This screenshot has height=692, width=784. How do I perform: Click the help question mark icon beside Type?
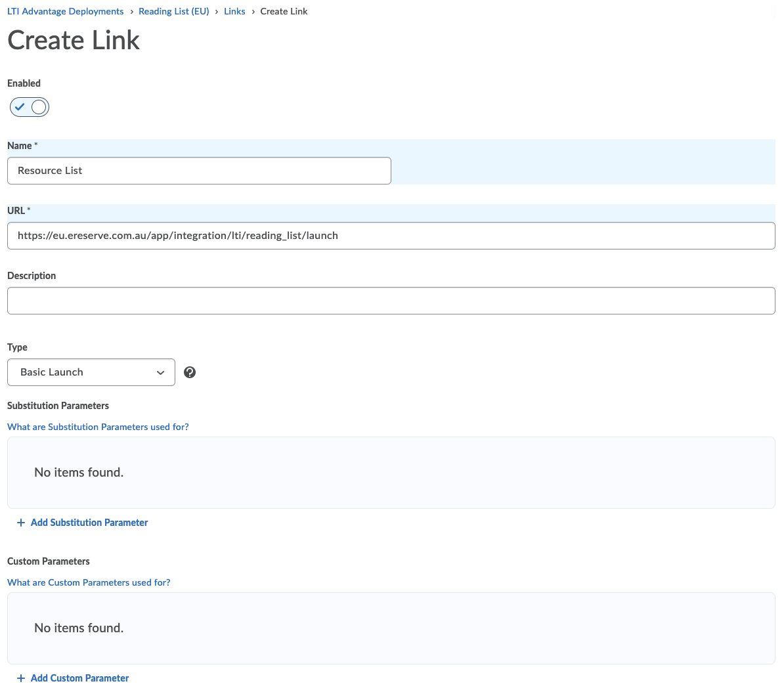[190, 372]
